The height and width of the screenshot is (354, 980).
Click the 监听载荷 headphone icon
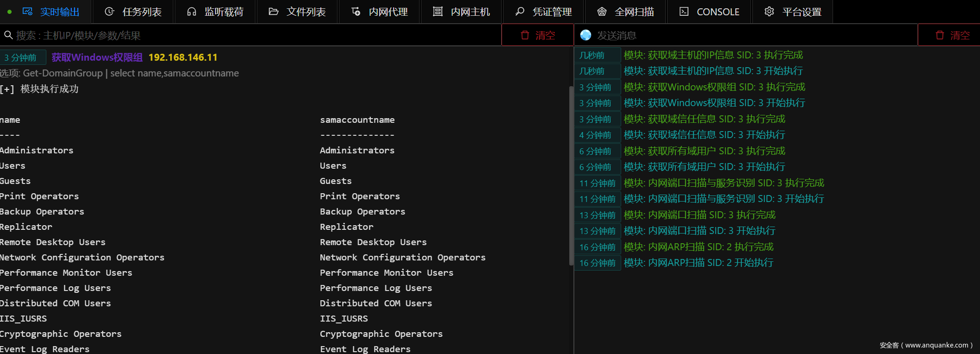(x=191, y=12)
